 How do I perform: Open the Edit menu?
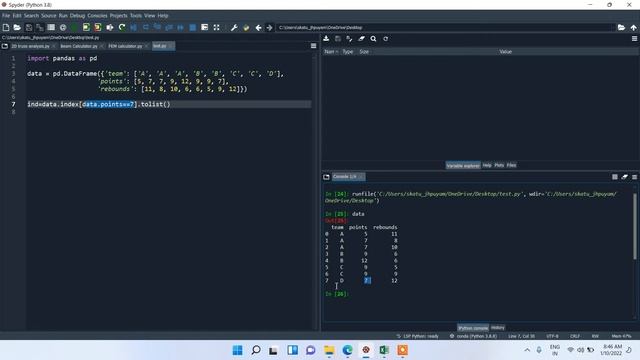click(17, 16)
